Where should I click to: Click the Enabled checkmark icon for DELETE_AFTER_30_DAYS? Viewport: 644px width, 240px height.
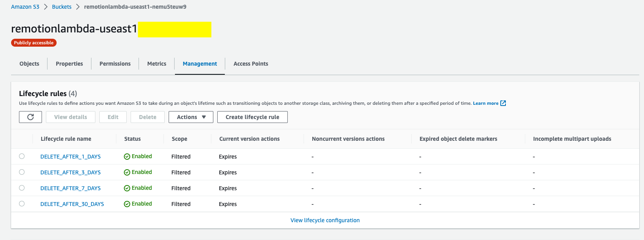pos(127,204)
